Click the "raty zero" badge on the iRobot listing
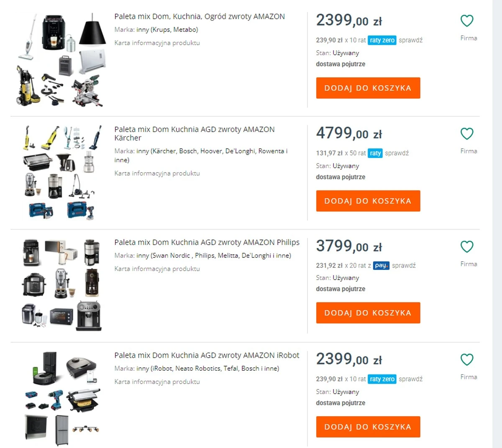The width and height of the screenshot is (502, 448). tap(382, 379)
